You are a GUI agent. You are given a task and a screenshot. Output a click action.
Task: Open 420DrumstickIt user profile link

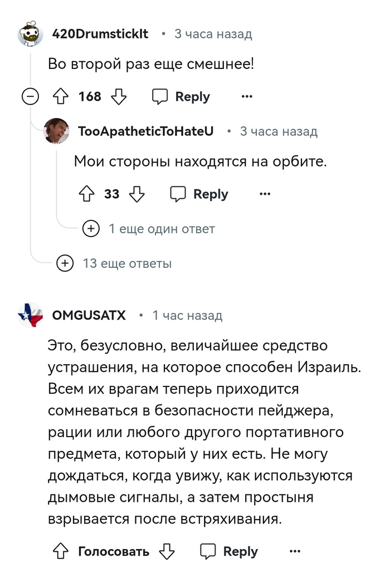click(x=100, y=34)
